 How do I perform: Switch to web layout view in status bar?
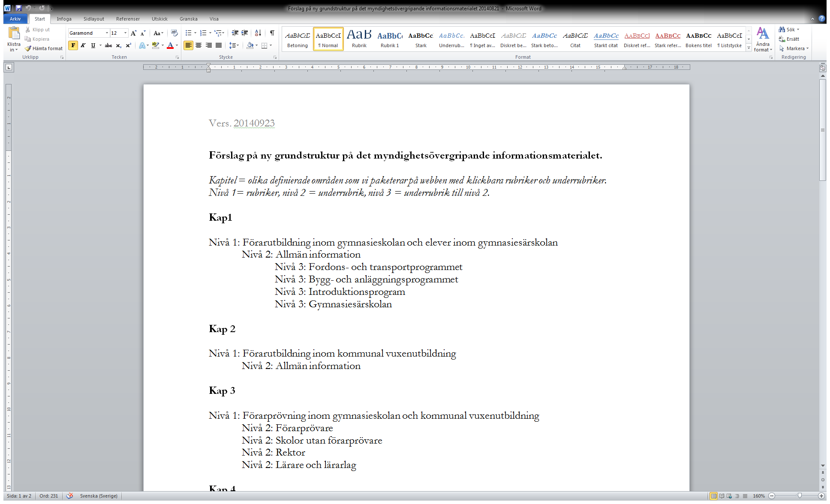pyautogui.click(x=729, y=496)
